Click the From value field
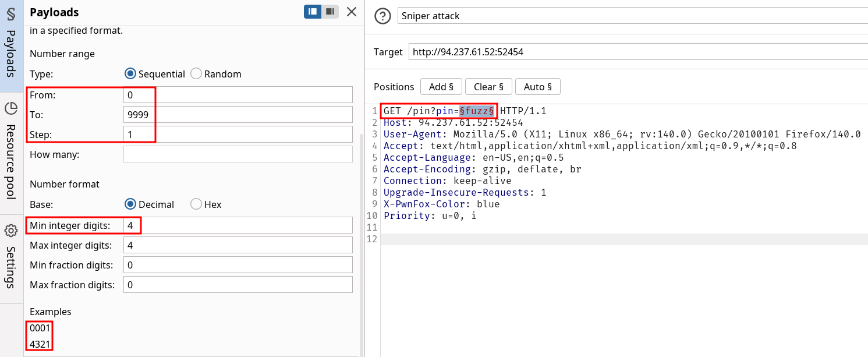The width and height of the screenshot is (868, 357). pos(238,94)
